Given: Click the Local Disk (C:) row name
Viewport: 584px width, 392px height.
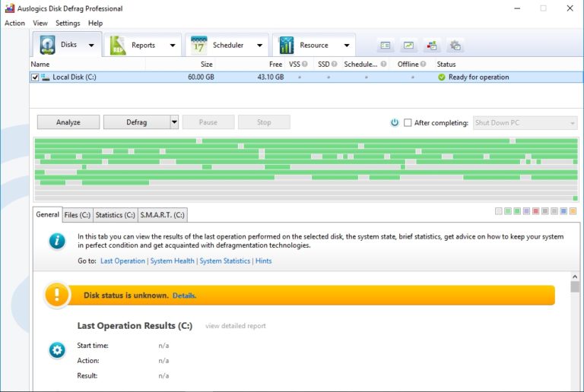Looking at the screenshot, I should coord(75,77).
